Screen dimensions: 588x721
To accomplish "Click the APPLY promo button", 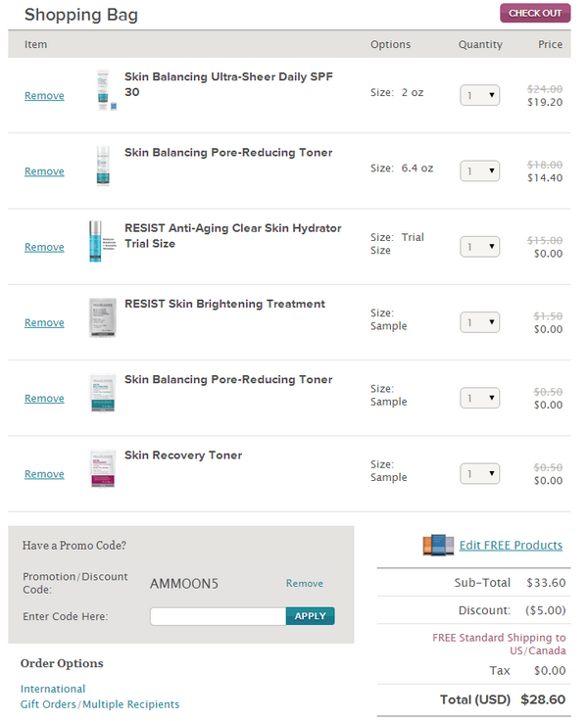I will pyautogui.click(x=310, y=616).
